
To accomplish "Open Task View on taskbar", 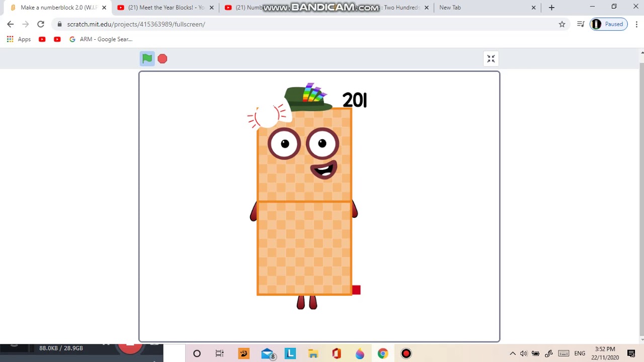I will point(219,353).
